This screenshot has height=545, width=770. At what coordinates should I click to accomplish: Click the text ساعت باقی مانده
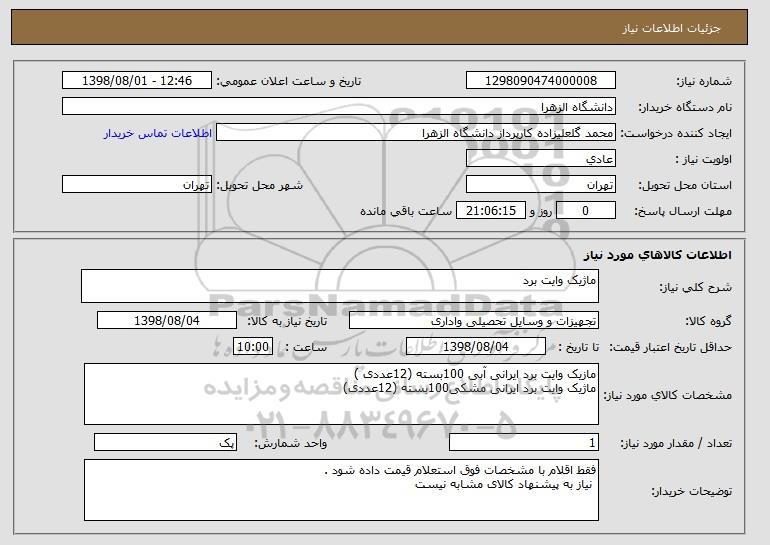[406, 211]
